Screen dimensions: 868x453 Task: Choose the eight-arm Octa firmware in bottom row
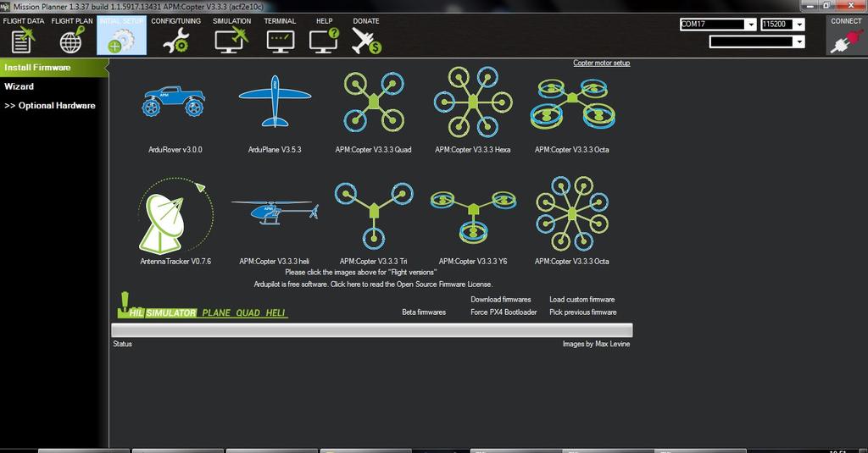coord(572,213)
